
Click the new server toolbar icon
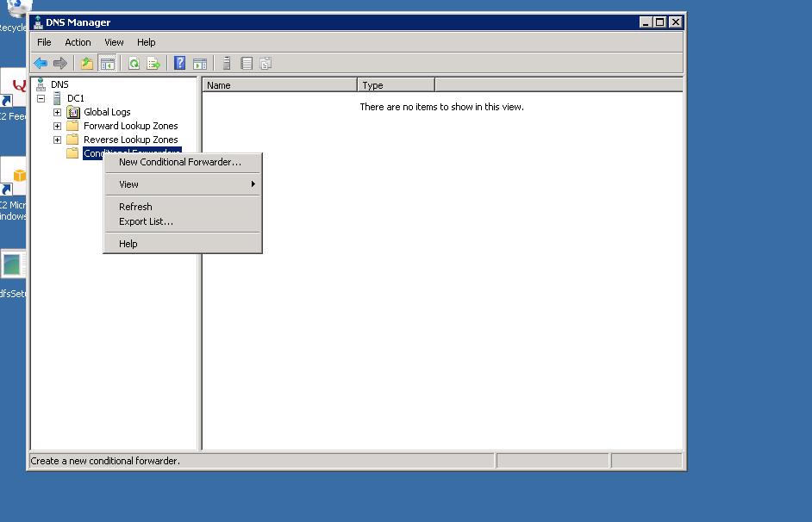point(227,64)
